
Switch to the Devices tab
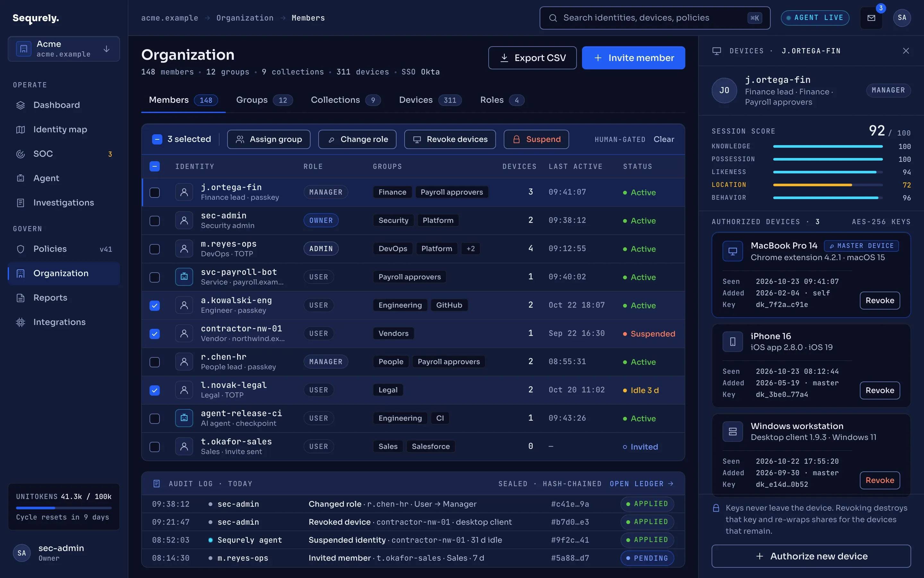430,100
